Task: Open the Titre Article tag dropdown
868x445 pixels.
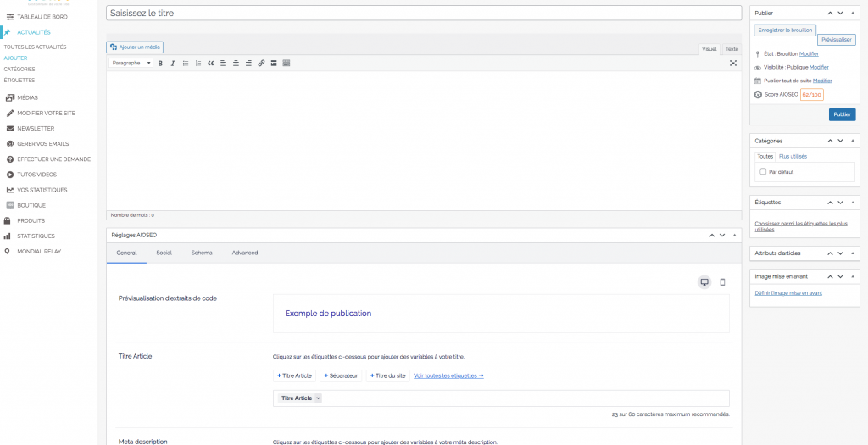Action: pos(318,398)
